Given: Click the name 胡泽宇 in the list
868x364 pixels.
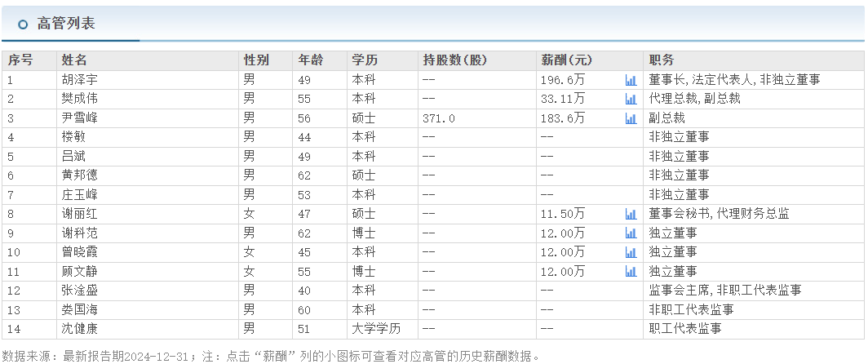Looking at the screenshot, I should coord(79,80).
